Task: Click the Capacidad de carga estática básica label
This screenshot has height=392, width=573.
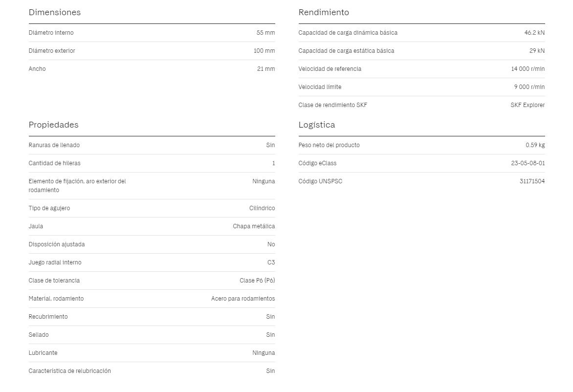Action: point(346,51)
